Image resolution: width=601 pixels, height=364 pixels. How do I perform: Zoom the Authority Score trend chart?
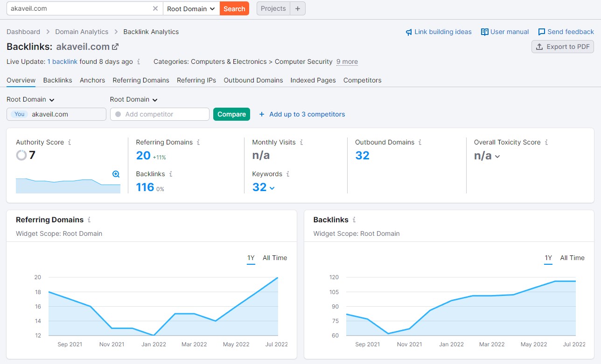116,174
